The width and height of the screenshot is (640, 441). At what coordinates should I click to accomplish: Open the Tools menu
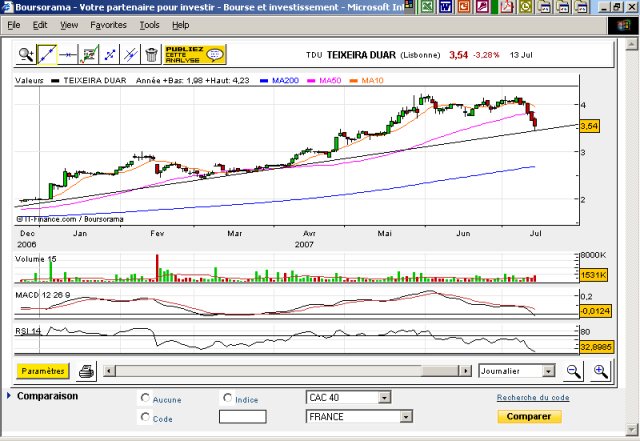pyautogui.click(x=149, y=25)
